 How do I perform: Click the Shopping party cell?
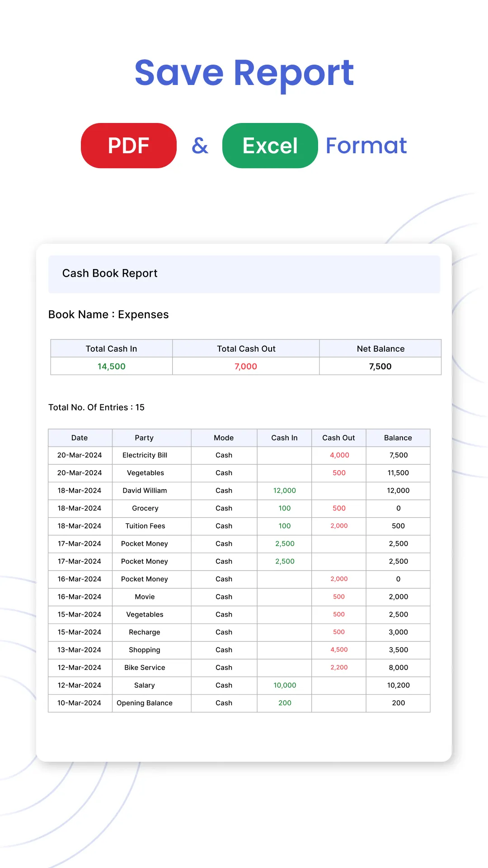[x=152, y=650]
